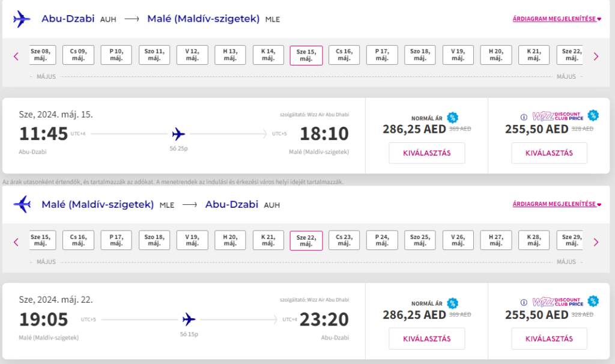Click the outbound next dates arrow
615x364 pixels.
tap(596, 56)
